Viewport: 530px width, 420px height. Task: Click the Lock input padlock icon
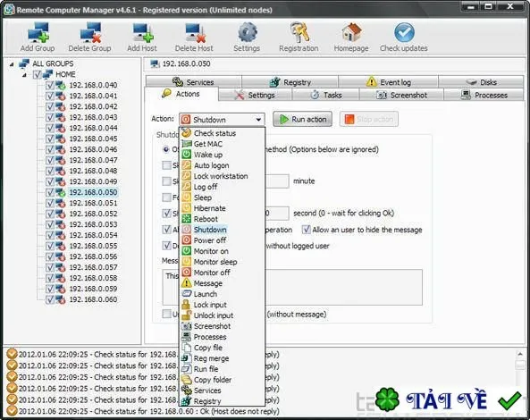[x=186, y=305]
